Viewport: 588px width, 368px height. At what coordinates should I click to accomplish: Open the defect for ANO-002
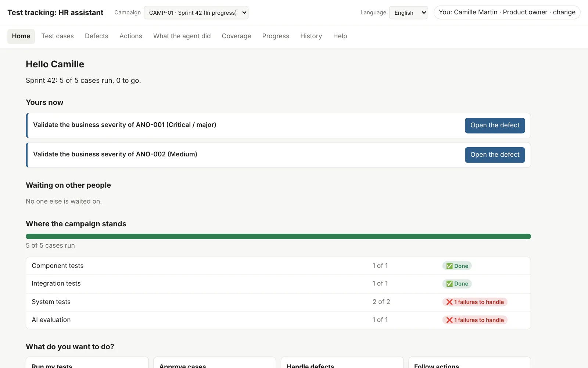coord(495,155)
